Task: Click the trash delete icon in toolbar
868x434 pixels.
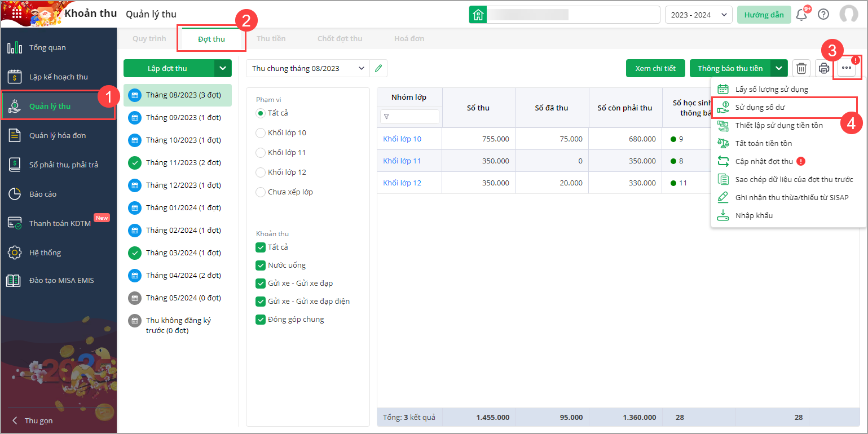Action: coord(801,69)
